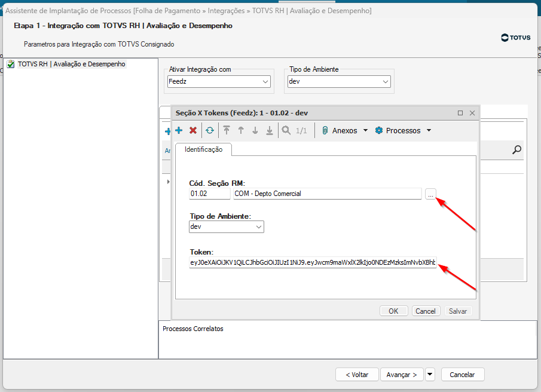The width and height of the screenshot is (541, 392).
Task: Go to the previous record arrow
Action: [241, 130]
